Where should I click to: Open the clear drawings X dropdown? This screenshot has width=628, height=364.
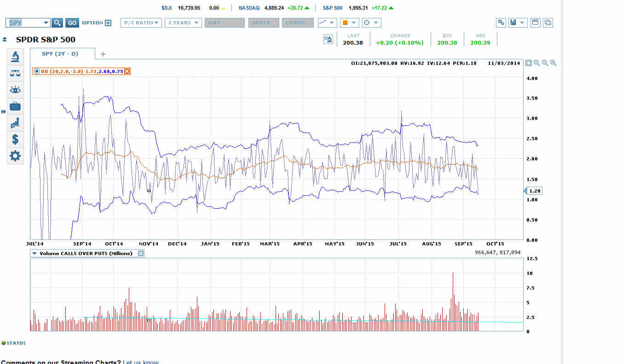[x=371, y=23]
